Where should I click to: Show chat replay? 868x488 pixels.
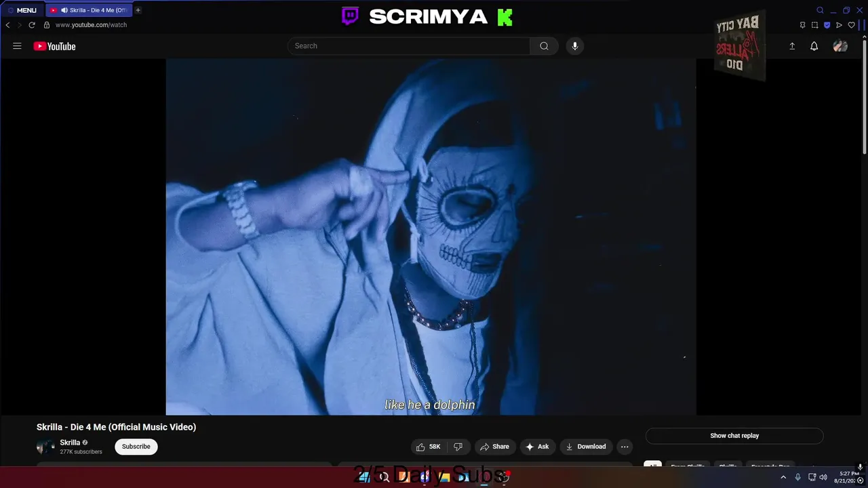coord(734,436)
